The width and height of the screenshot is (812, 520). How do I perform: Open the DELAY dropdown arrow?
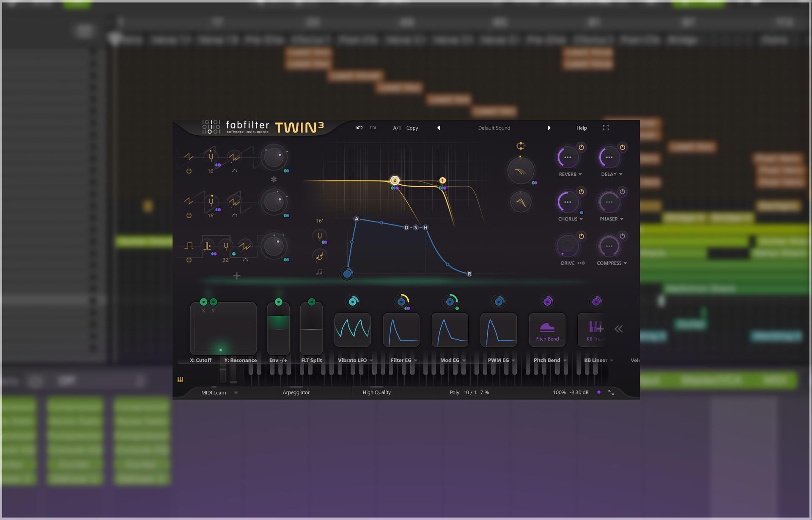621,175
